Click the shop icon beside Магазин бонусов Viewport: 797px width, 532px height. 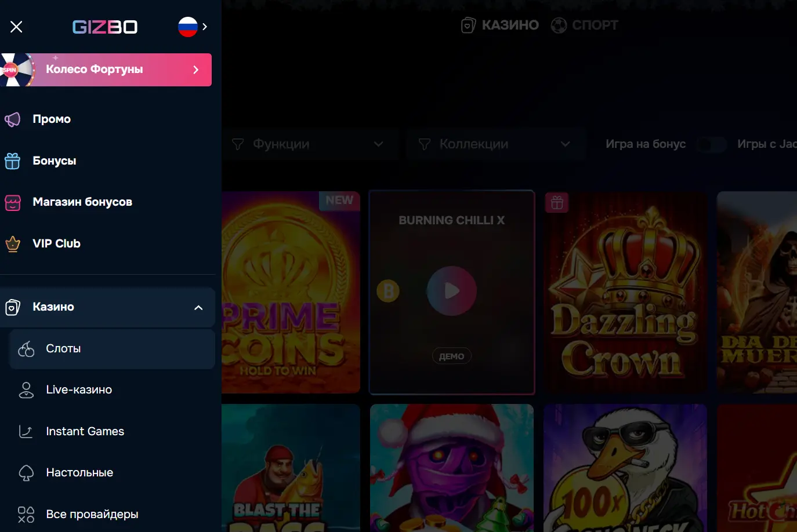tap(13, 202)
